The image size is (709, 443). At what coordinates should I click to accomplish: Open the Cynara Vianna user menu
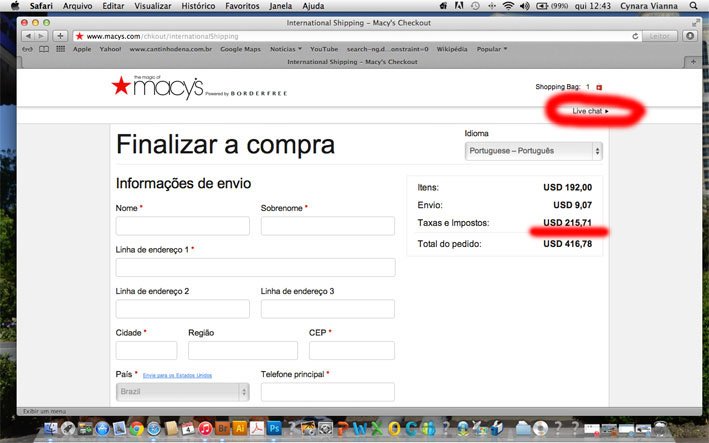[x=648, y=6]
